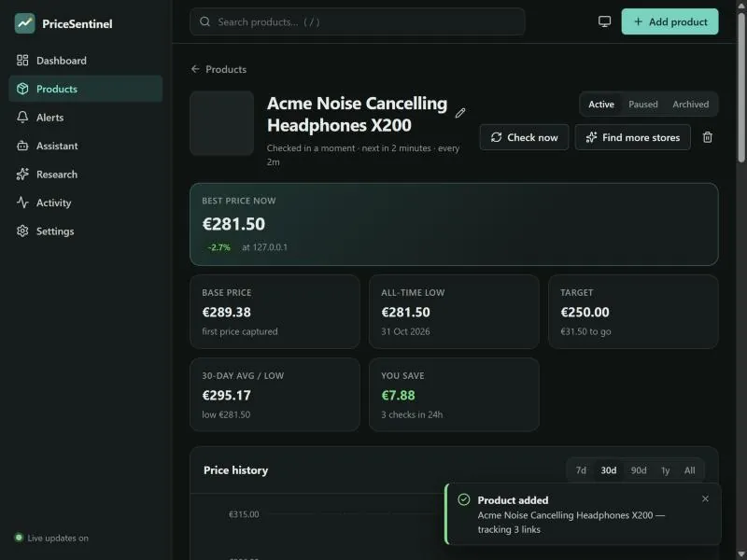This screenshot has height=560, width=747.
Task: Select the 7d price history range
Action: point(581,470)
